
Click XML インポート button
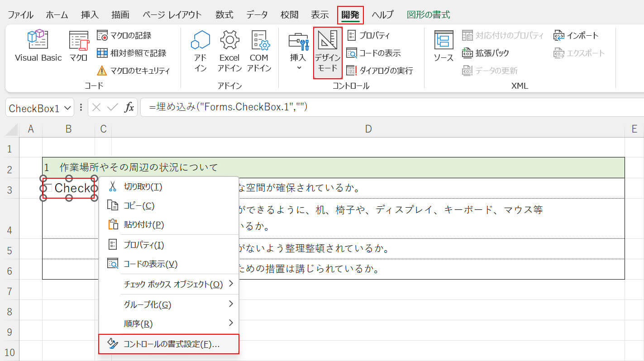pos(576,35)
